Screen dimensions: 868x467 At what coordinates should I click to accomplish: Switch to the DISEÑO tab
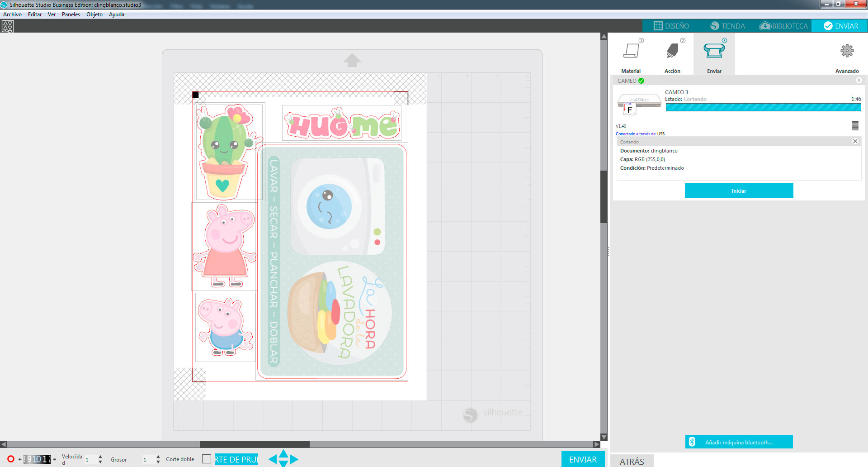(671, 26)
